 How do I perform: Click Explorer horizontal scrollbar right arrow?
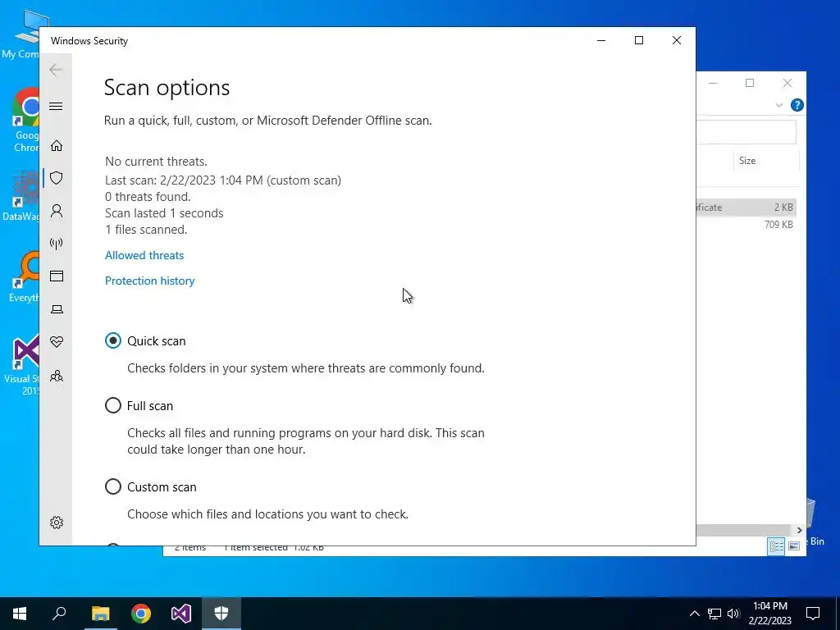pyautogui.click(x=799, y=530)
